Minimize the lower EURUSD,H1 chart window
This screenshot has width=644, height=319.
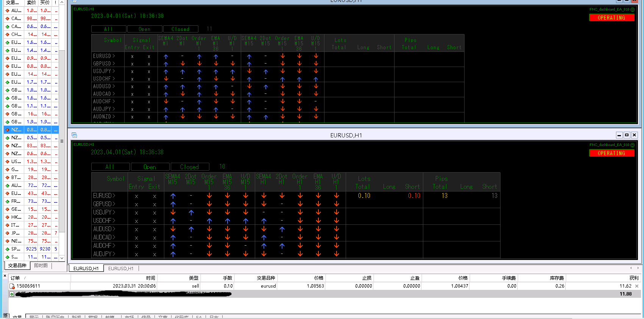(x=619, y=135)
